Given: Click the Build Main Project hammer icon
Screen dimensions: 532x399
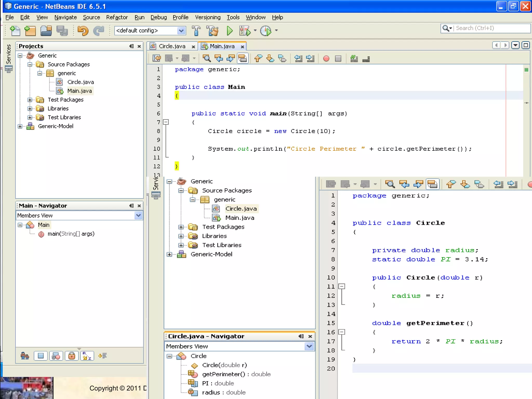Looking at the screenshot, I should [x=196, y=31].
